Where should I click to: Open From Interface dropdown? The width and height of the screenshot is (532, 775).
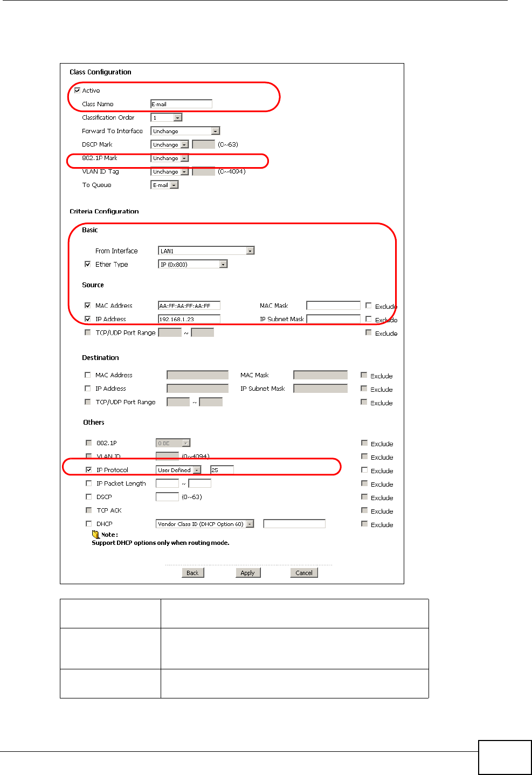(206, 251)
